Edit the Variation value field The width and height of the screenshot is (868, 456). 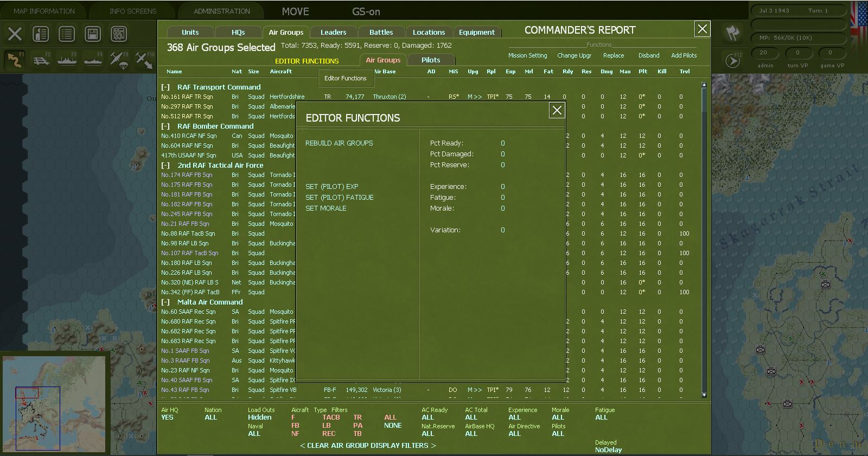(x=503, y=230)
